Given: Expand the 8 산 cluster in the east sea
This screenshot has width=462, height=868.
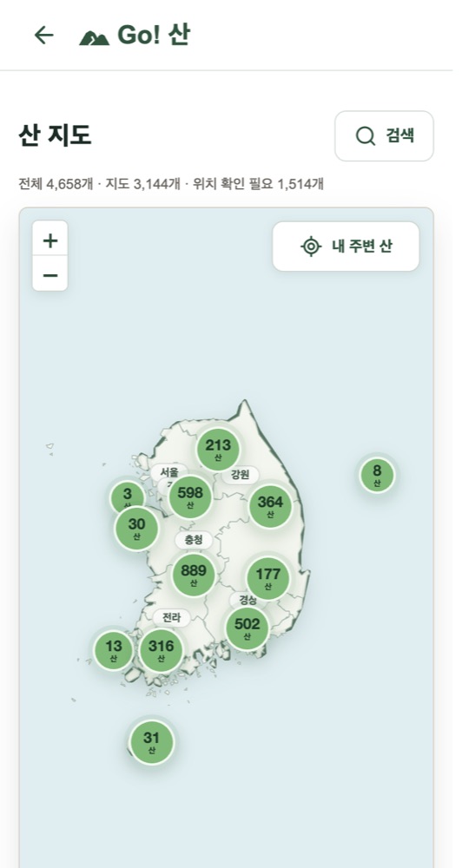Looking at the screenshot, I should pyautogui.click(x=377, y=475).
